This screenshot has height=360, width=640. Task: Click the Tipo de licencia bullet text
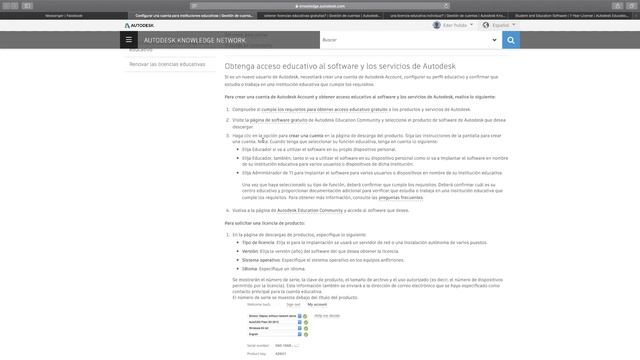[364, 243]
